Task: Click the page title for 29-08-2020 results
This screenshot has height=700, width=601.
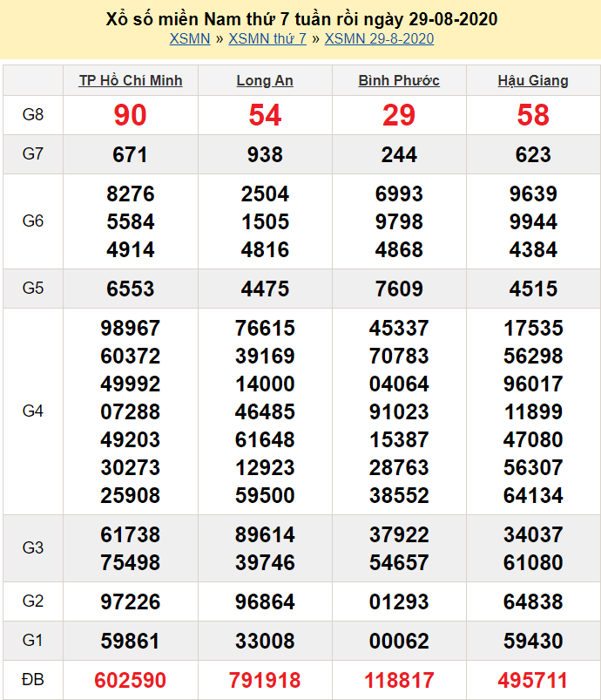Action: pyautogui.click(x=301, y=18)
